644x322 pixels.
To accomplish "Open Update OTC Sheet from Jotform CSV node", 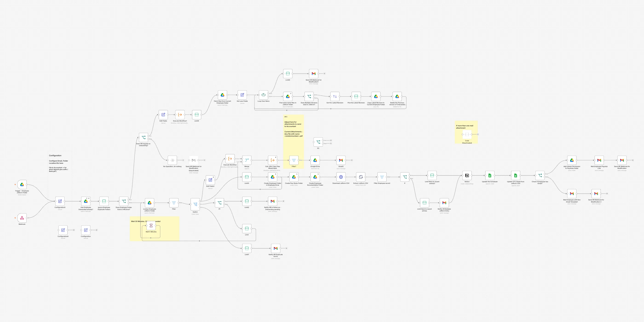I will 515,175.
